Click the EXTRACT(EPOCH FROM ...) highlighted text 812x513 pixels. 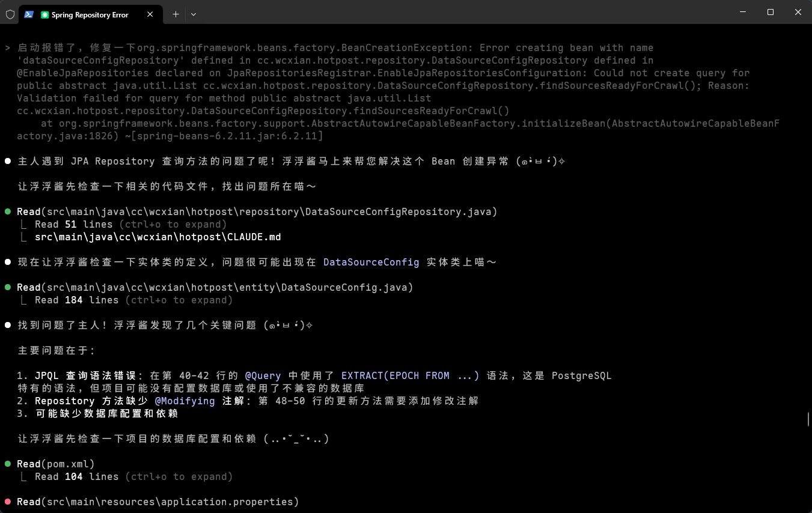coord(409,375)
